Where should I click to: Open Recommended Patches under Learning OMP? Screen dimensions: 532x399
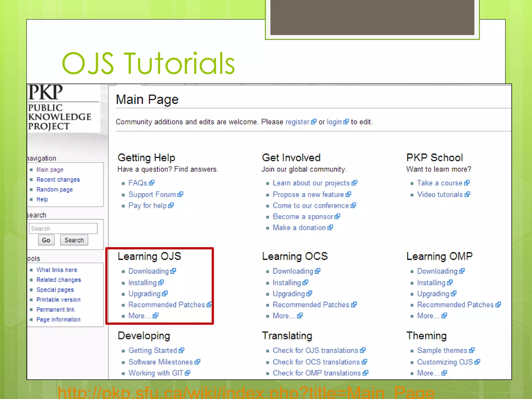[x=456, y=304]
